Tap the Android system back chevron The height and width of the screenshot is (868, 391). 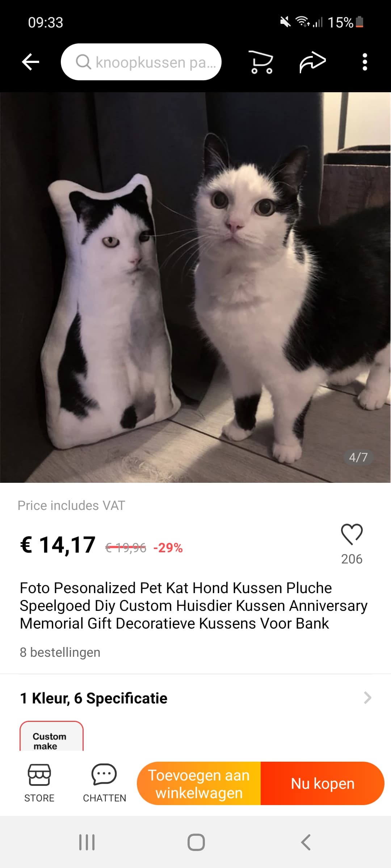pyautogui.click(x=306, y=842)
